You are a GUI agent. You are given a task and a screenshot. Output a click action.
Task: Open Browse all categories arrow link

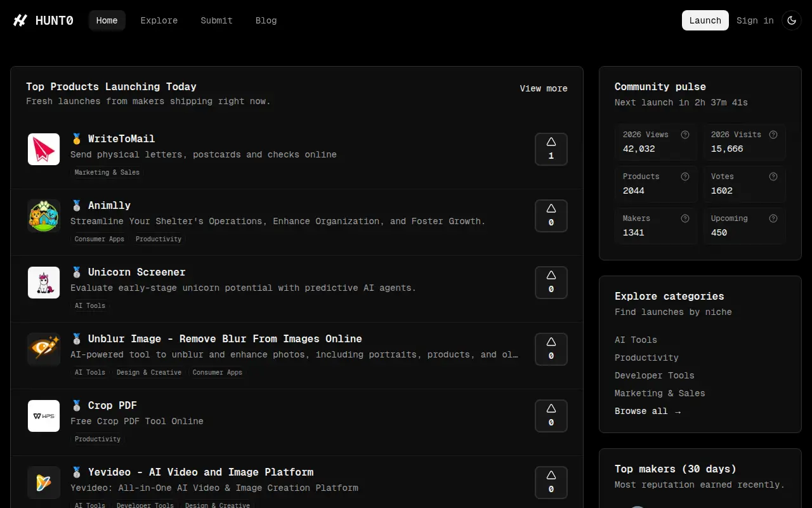(648, 411)
